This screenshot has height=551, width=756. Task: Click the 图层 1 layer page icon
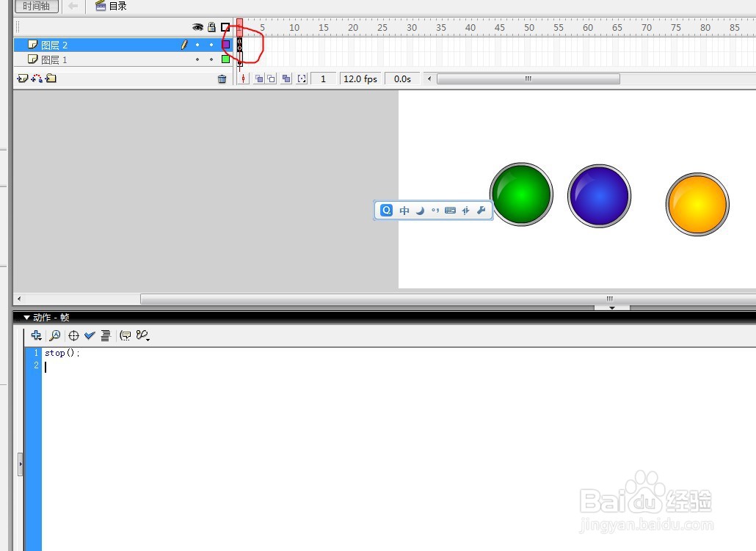[33, 59]
